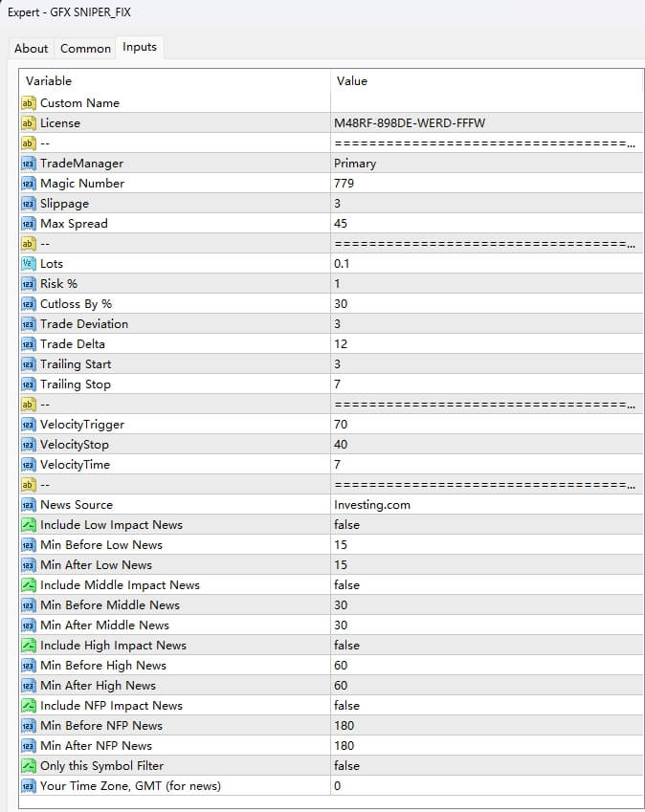
Task: Click the VelocityTrigger row icon
Action: pyautogui.click(x=28, y=425)
